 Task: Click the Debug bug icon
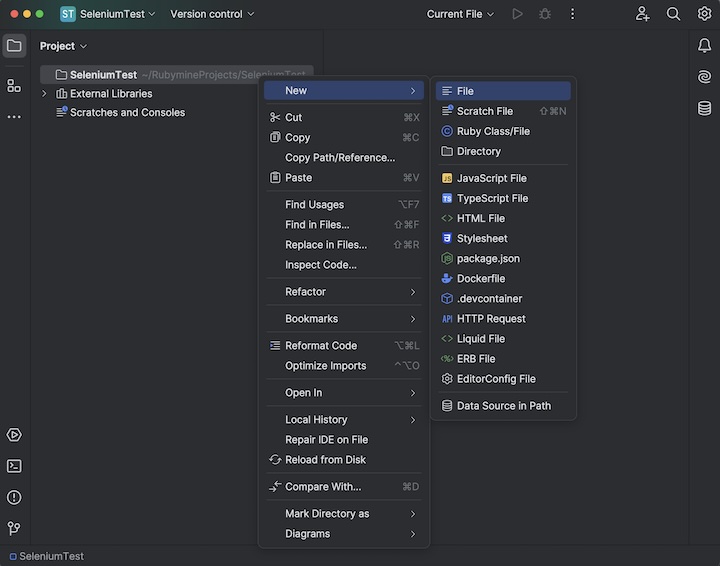coord(545,14)
